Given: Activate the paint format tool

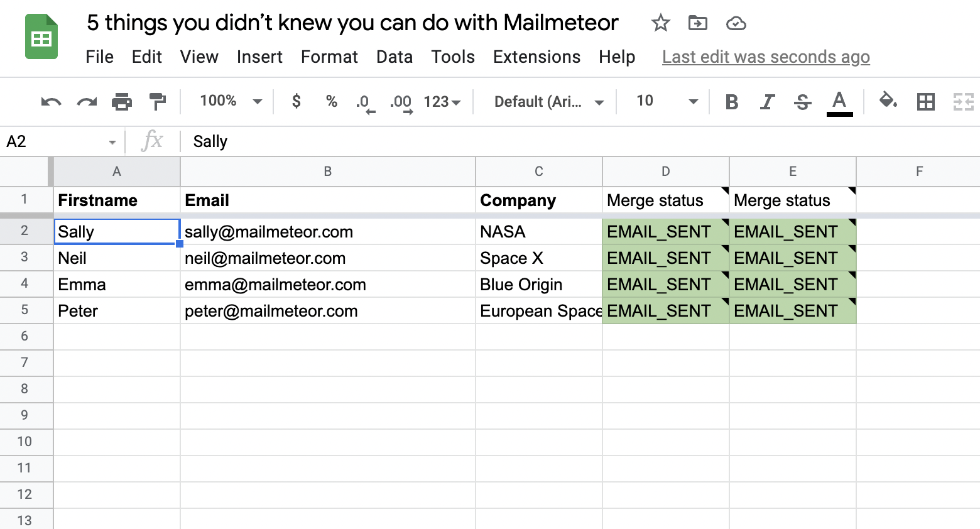Looking at the screenshot, I should click(157, 101).
